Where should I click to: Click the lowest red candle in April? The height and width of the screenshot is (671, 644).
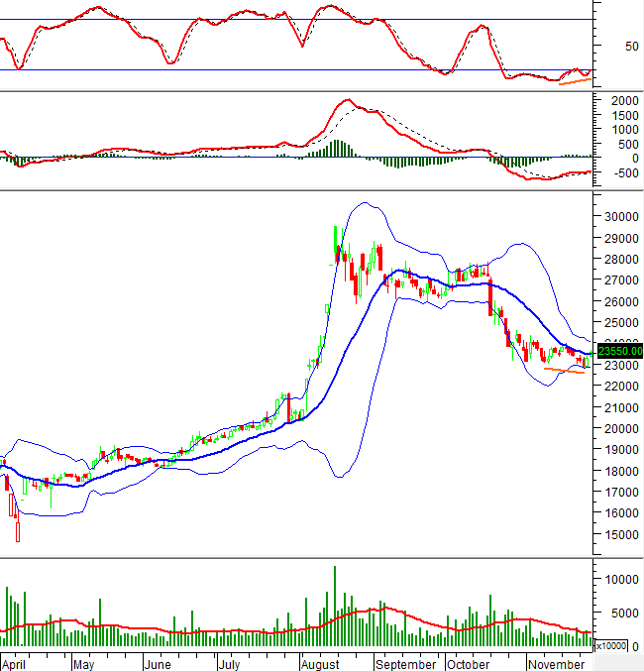[17, 532]
